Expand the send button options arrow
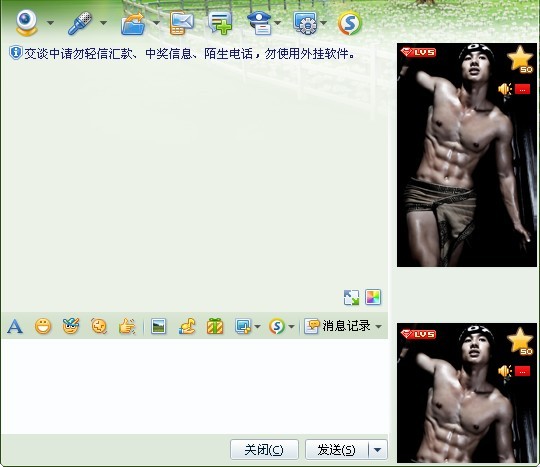The image size is (540, 467). [377, 450]
